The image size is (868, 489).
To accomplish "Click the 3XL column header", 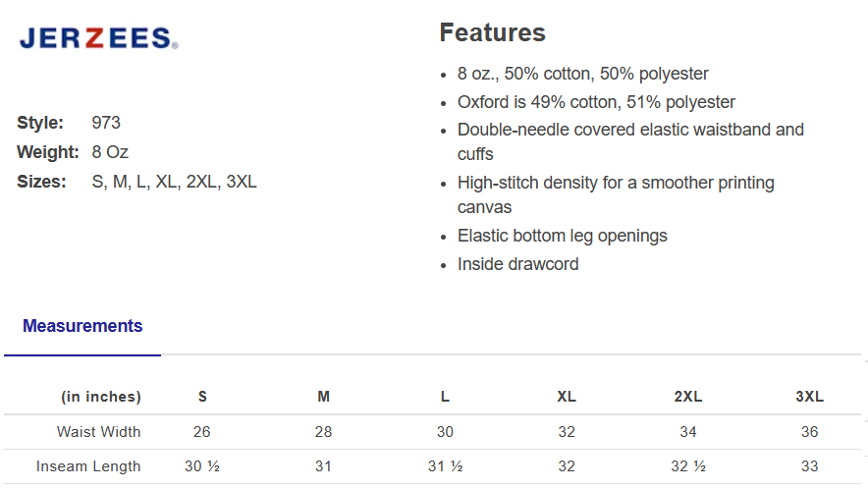I will [809, 397].
